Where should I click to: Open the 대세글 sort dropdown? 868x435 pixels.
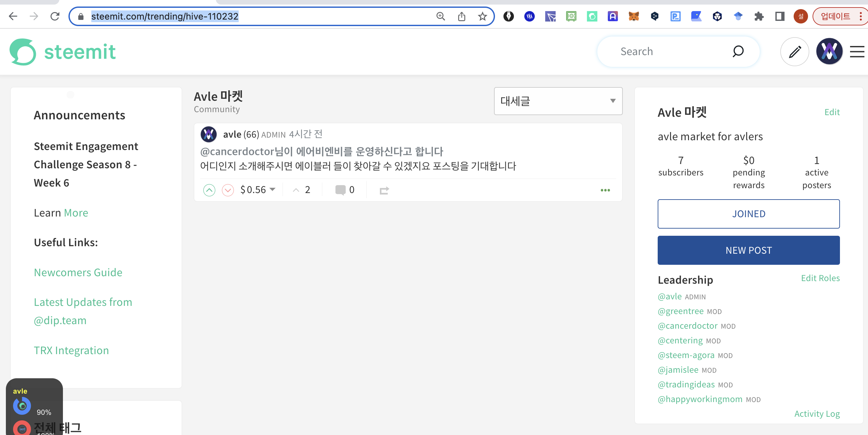558,101
